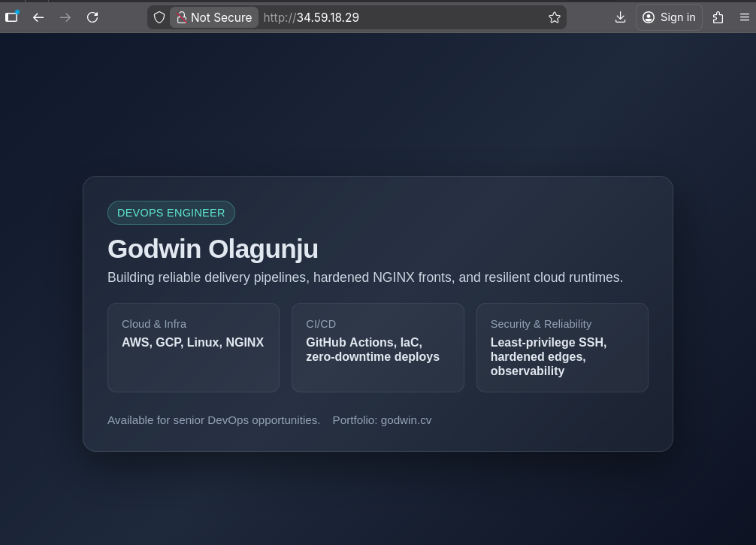Select the Cloud & Infra label
Screen dimensions: 756x545
click(x=154, y=324)
